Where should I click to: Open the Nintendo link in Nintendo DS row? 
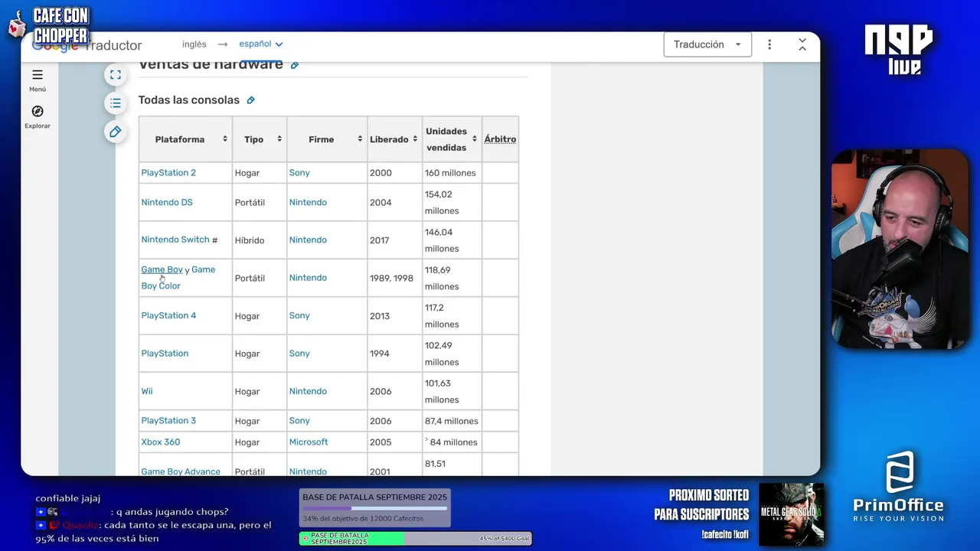coord(308,203)
